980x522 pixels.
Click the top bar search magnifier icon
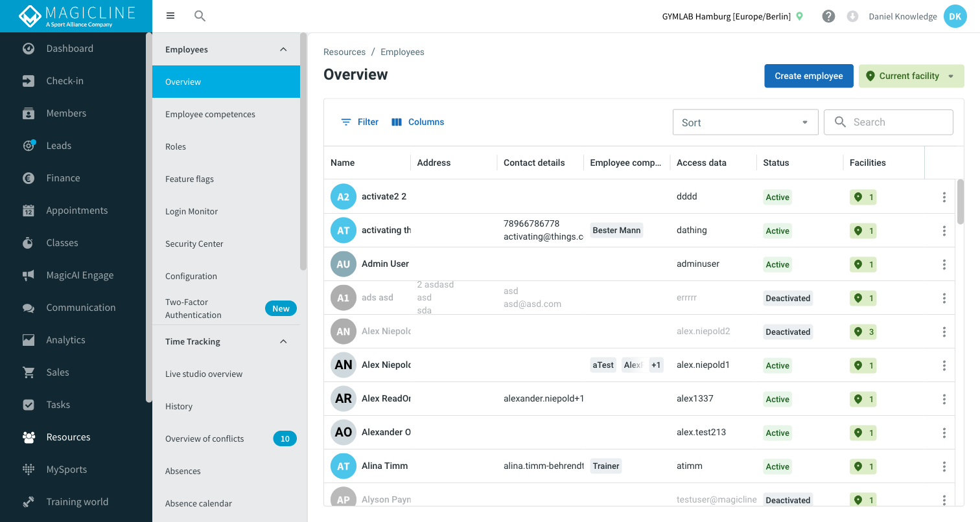pyautogui.click(x=200, y=16)
